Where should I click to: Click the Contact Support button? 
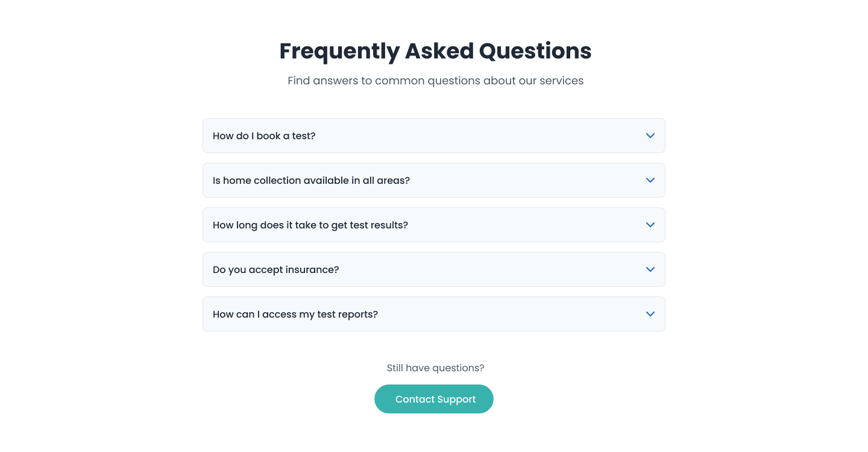click(x=434, y=399)
